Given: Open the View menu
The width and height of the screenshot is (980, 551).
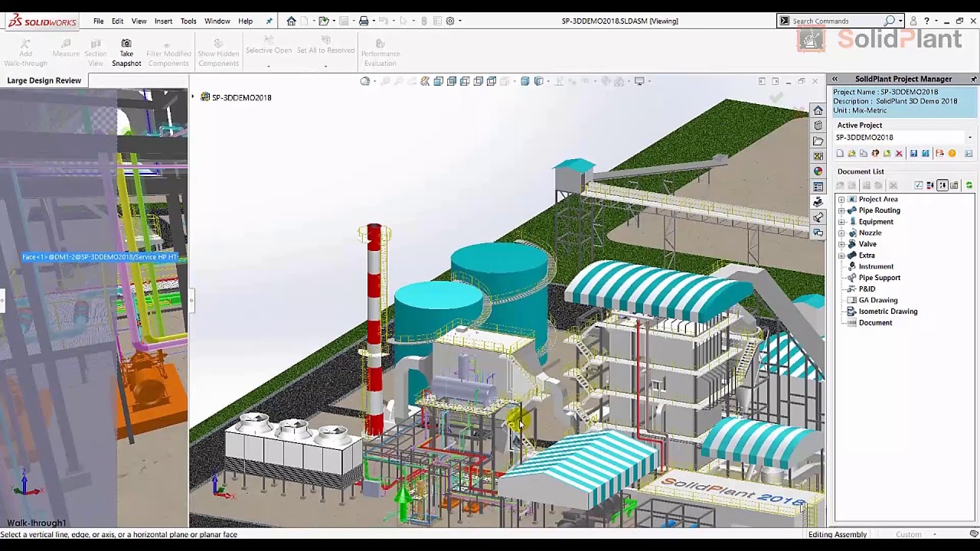Looking at the screenshot, I should coord(139,21).
